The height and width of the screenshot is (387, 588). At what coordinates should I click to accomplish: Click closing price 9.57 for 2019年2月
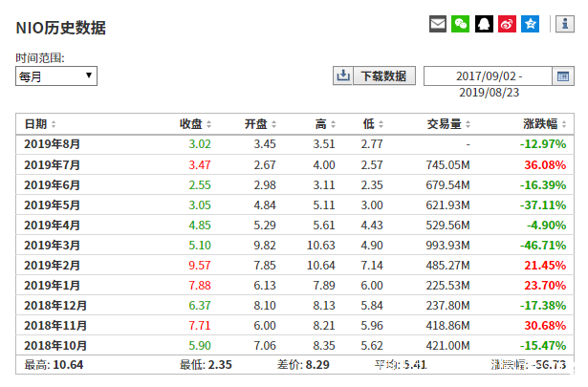(x=200, y=266)
